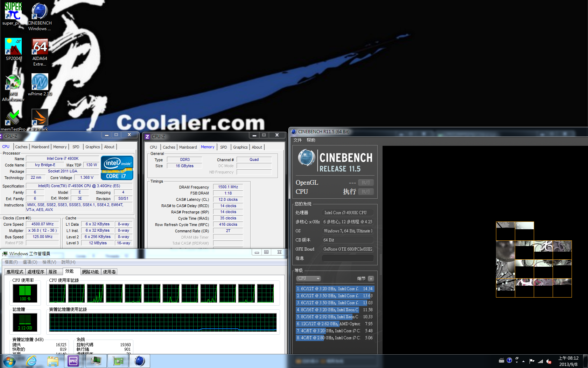Open the SPD tab in right CPU-Z
This screenshot has height=368, width=588.
click(x=224, y=147)
